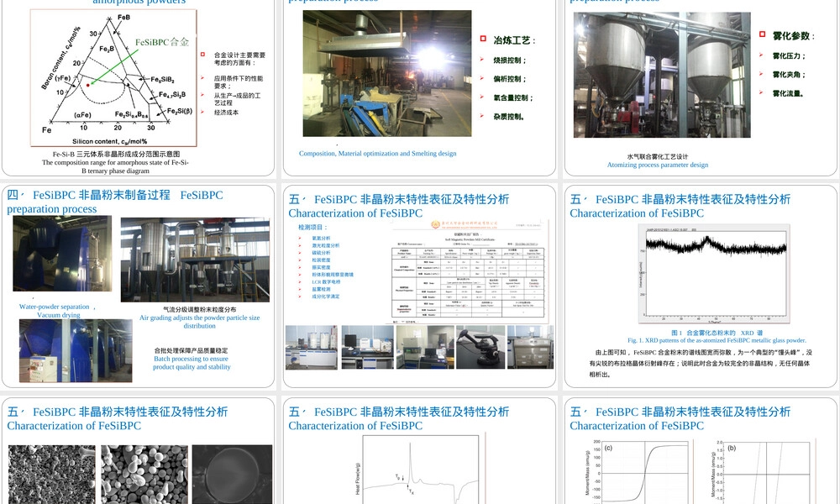Click the paragraph starting '由上图可知'
The width and height of the screenshot is (840, 504).
tap(701, 363)
